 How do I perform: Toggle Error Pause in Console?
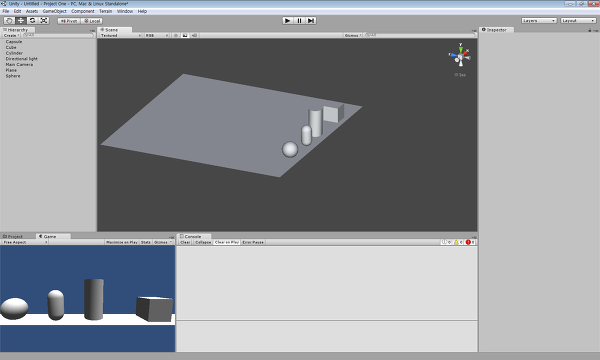(253, 242)
